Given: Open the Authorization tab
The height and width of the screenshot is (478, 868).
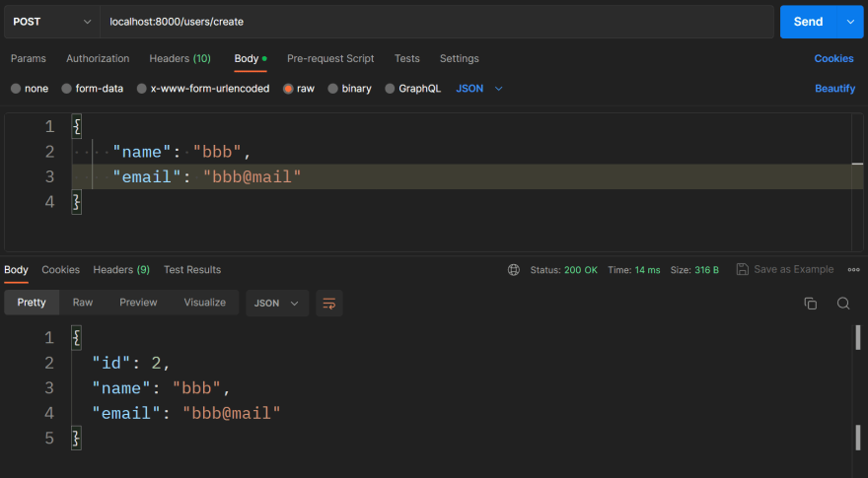Looking at the screenshot, I should pos(98,59).
